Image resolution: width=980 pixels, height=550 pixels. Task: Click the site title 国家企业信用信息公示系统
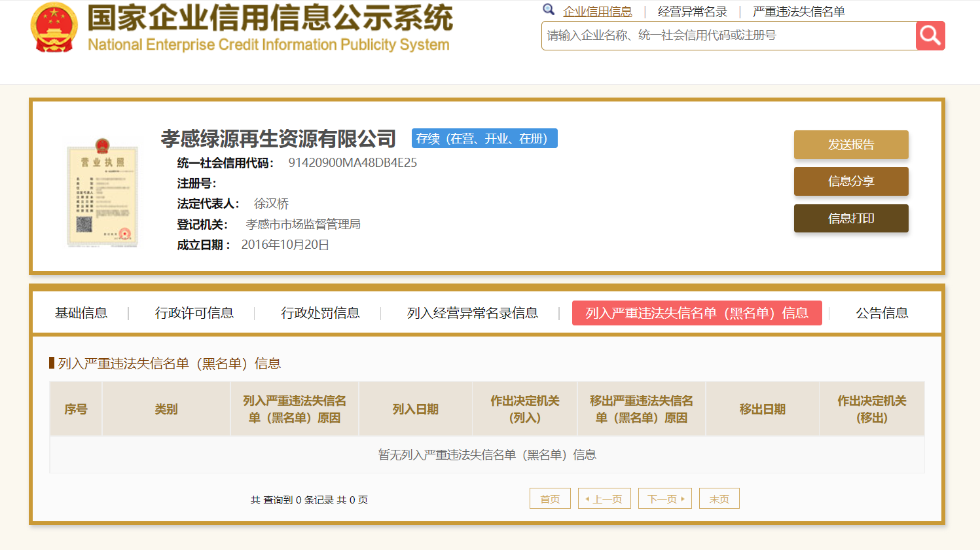click(x=270, y=18)
